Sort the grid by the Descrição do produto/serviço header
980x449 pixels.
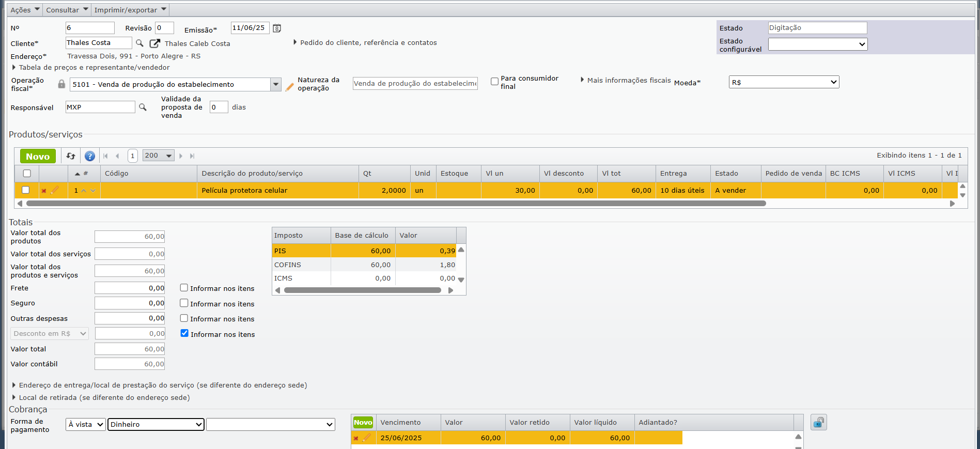tap(278, 174)
